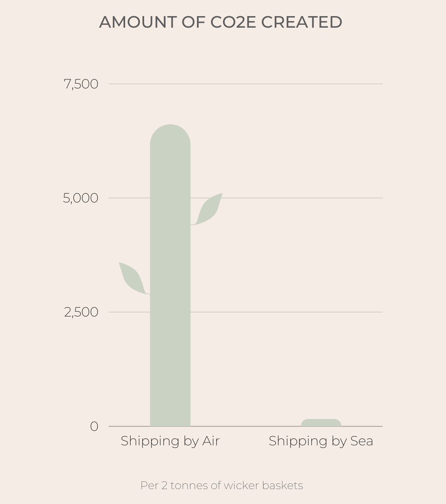Select the short Shipping by Sea bar

(321, 423)
